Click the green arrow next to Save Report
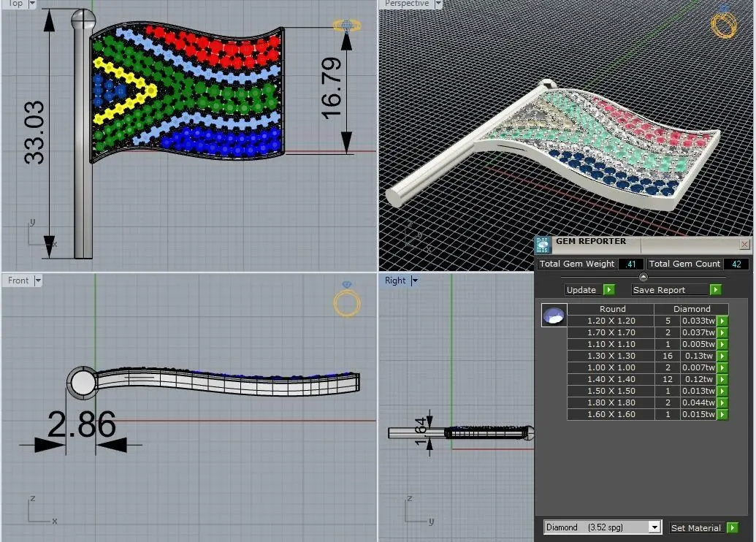 [716, 289]
